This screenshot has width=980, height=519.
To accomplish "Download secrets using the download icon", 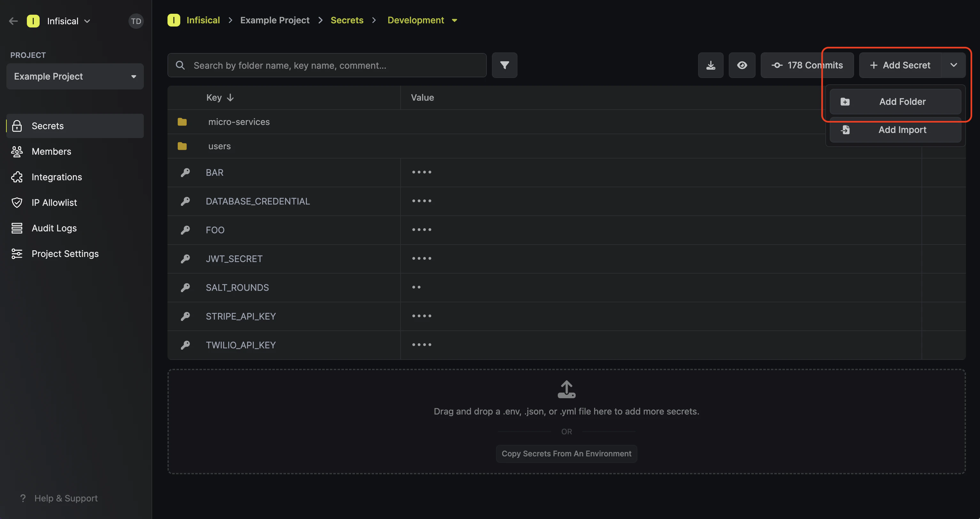I will coord(711,65).
